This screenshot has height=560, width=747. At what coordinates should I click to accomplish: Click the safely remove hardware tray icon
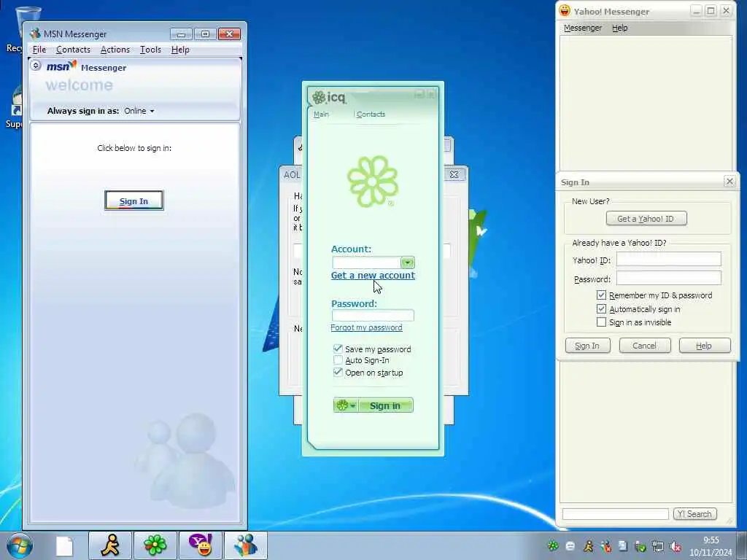[x=640, y=547]
